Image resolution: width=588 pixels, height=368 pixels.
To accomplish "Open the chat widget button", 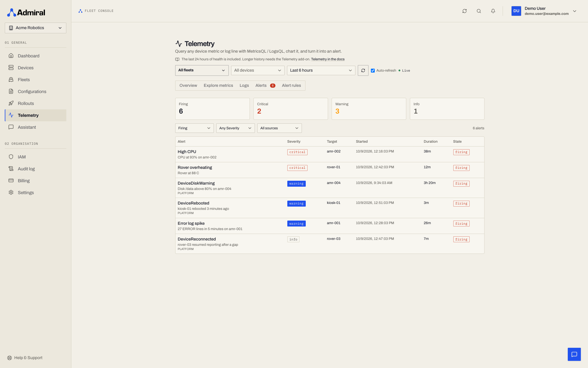I will [574, 354].
